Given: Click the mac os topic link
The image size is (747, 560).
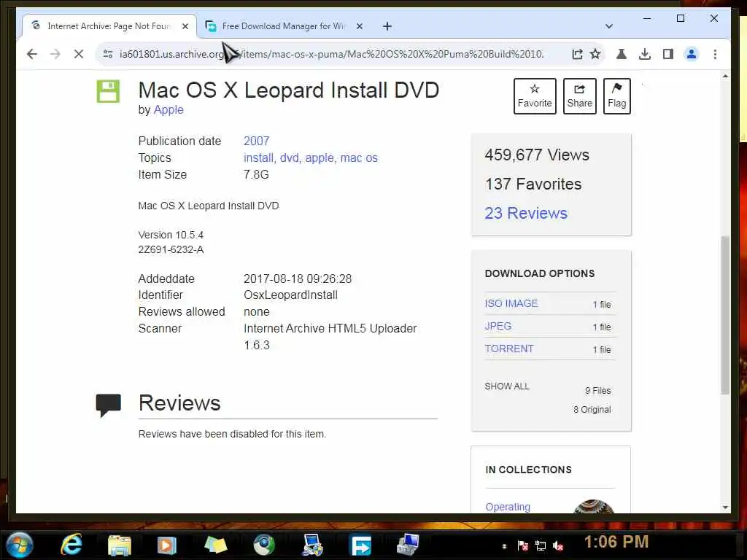Looking at the screenshot, I should click(359, 157).
